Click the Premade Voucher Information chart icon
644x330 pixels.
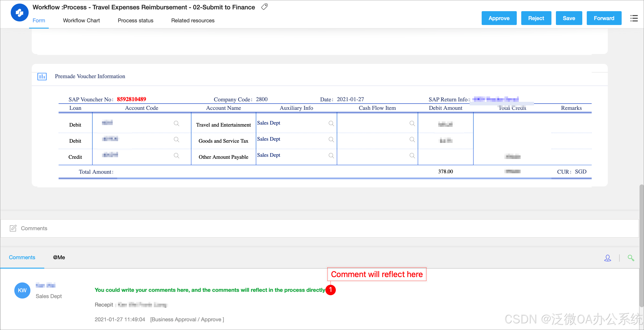click(42, 76)
